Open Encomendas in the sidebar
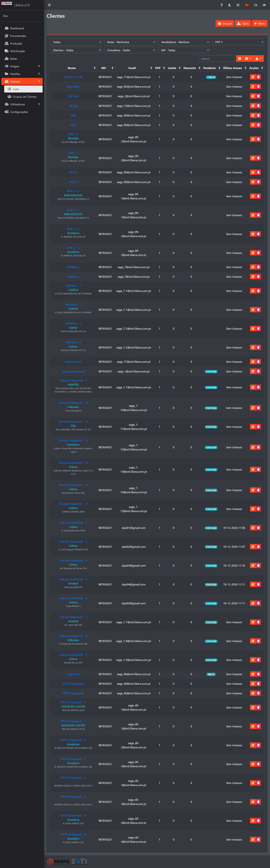Viewport: 270px width, 868px height. point(18,36)
